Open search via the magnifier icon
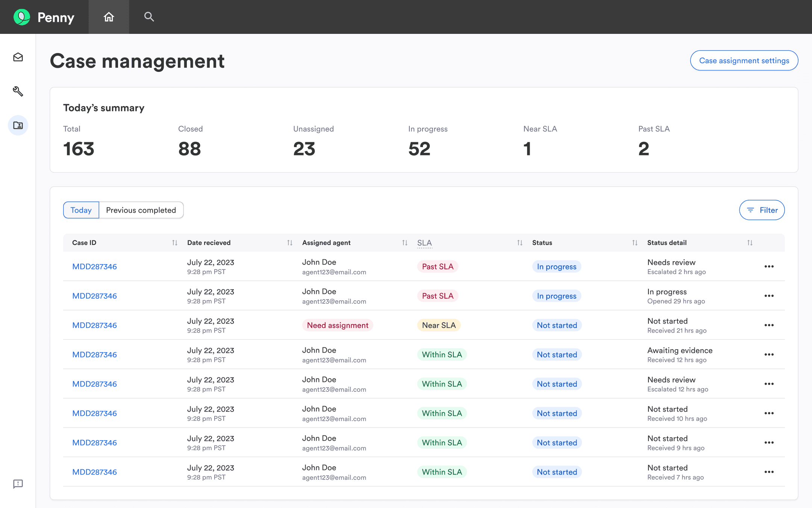 149,17
